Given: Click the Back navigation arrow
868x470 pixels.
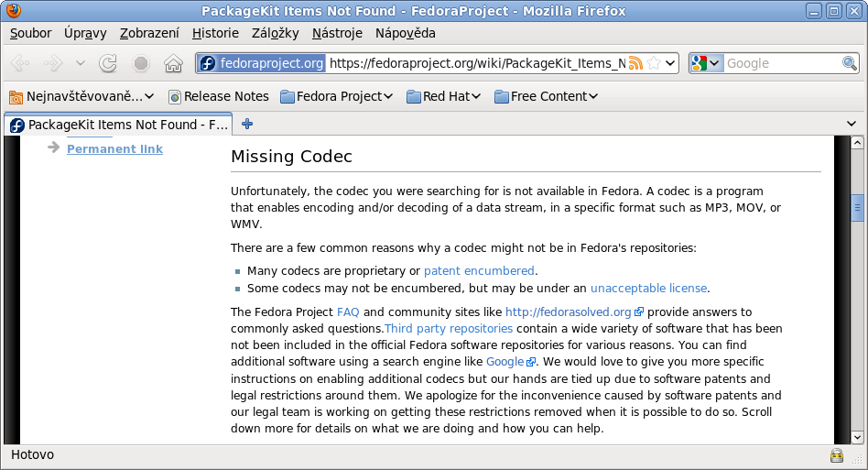Looking at the screenshot, I should point(20,63).
